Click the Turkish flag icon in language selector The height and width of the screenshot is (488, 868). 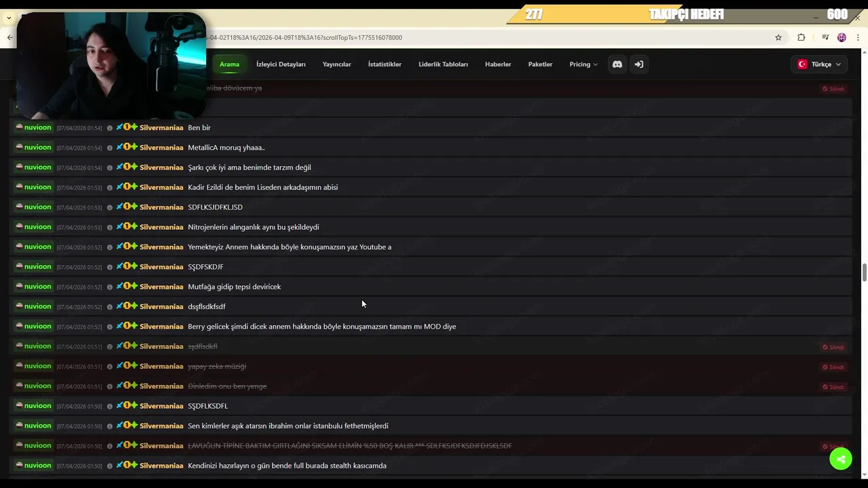click(x=802, y=64)
